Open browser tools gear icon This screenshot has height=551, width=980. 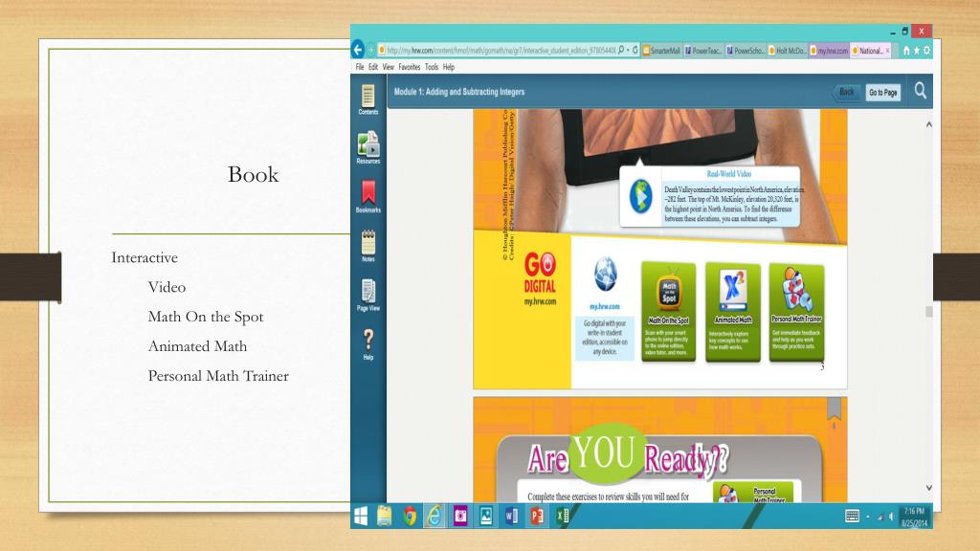pos(926,51)
